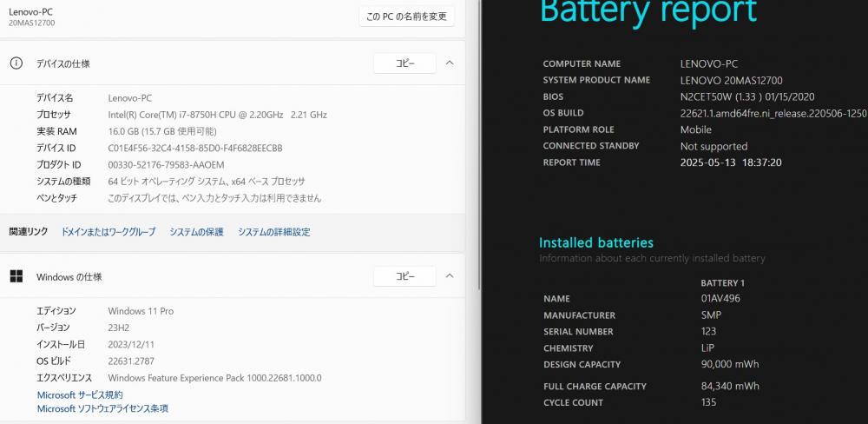Select computer name LENOVO-PC in Battery report
Viewport: 868px width, 424px height.
709,63
